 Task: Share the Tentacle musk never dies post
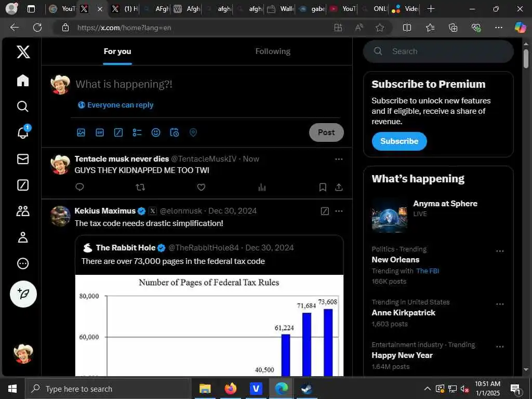(x=339, y=187)
